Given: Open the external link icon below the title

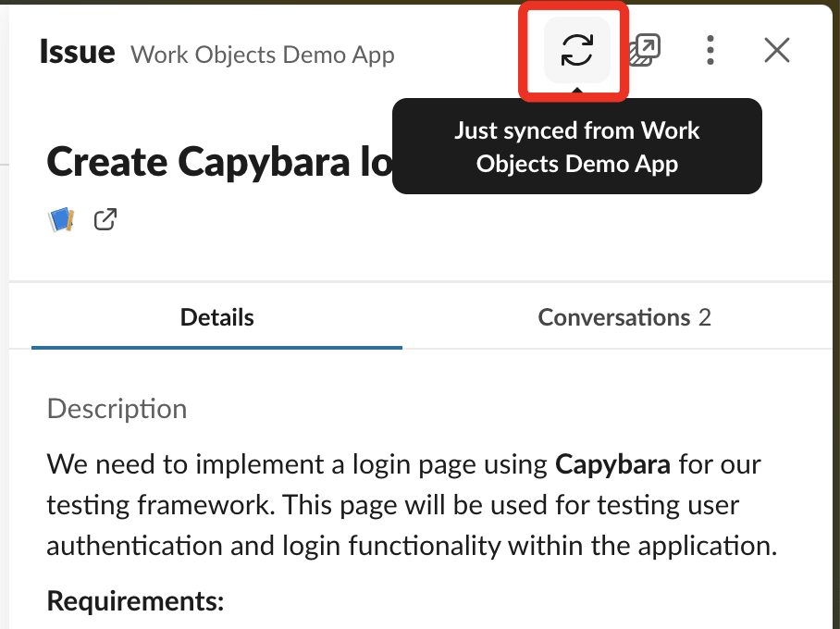Looking at the screenshot, I should pos(105,219).
